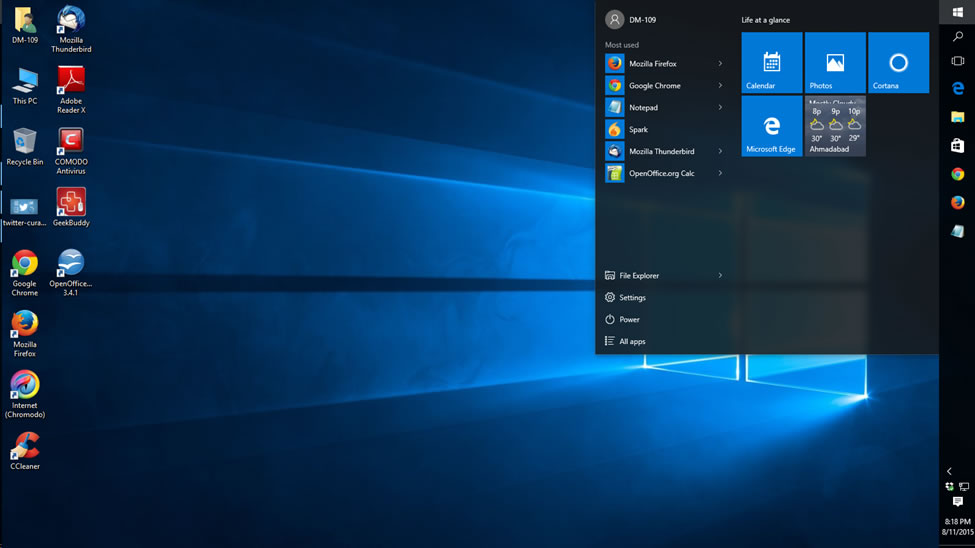Screen dimensions: 975x548
Task: Open Notepad from the taskbar
Action: 958,231
